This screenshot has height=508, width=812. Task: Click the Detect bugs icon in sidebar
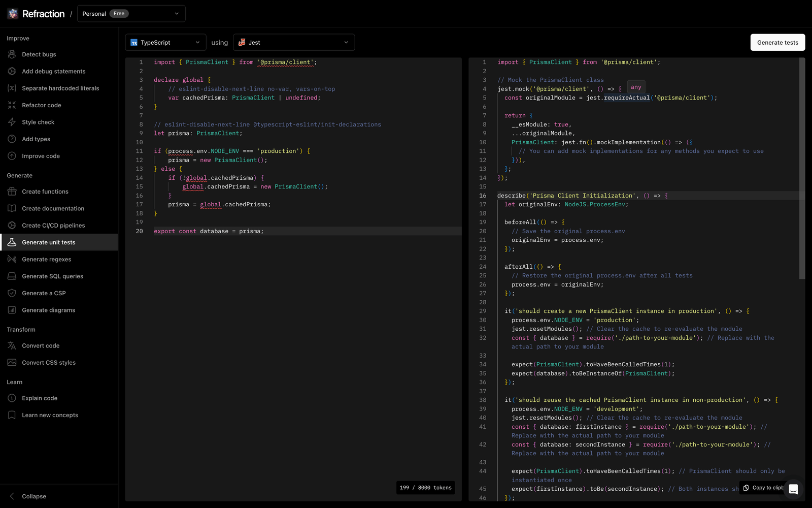tap(12, 54)
